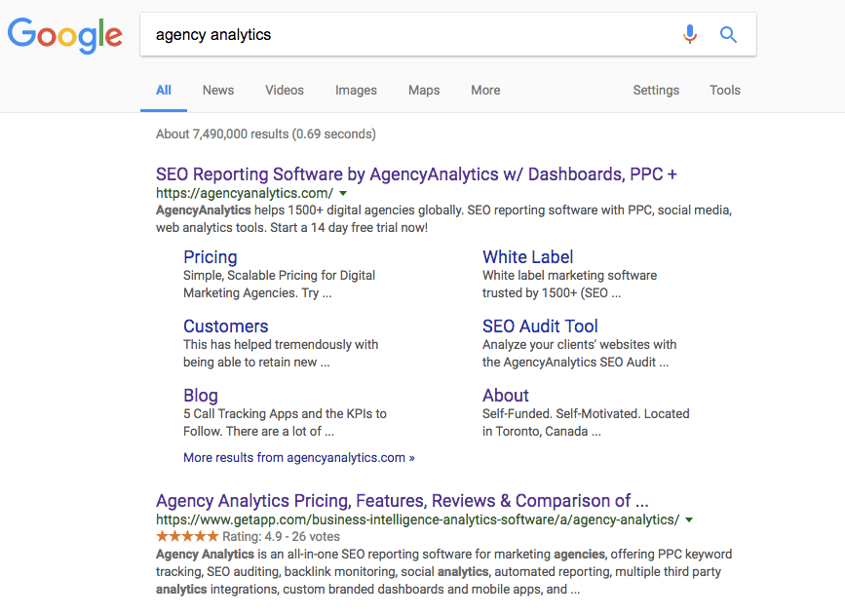Expand the dropdown arrow beside getapp.com URL
Screen dimensions: 845x616
pos(689,520)
